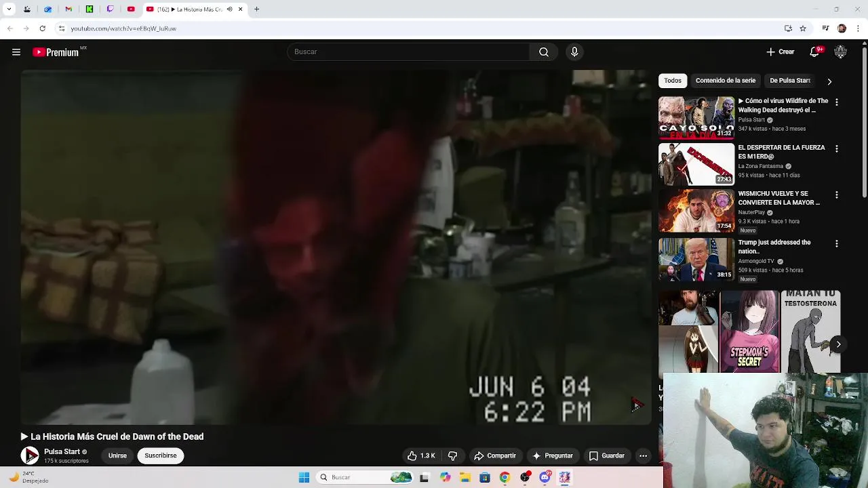Open the Wildfire virus video thumbnail
868x488 pixels.
696,117
